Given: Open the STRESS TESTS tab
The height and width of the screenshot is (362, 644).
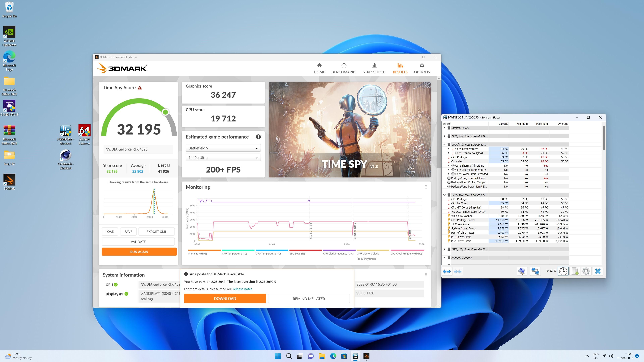Looking at the screenshot, I should tap(374, 68).
